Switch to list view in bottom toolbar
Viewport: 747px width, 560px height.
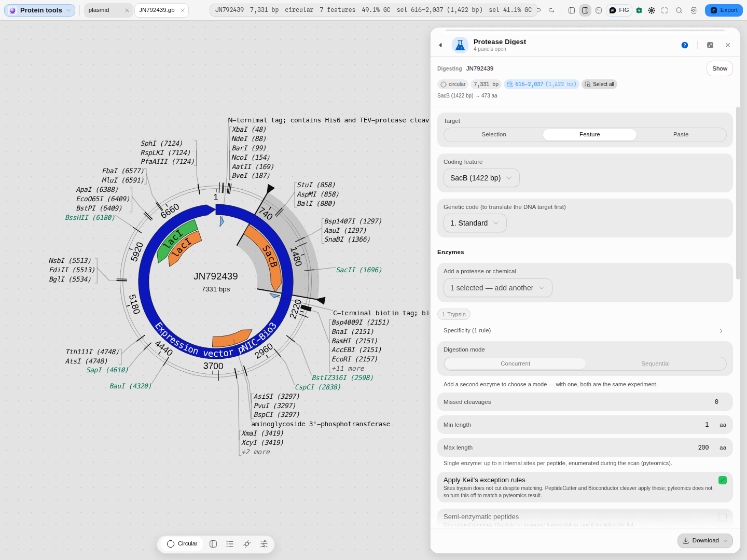[x=230, y=544]
